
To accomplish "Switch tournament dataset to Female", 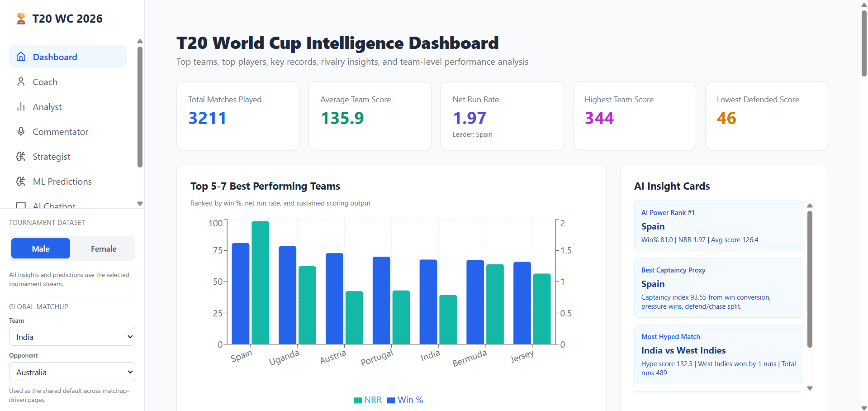I will tap(103, 249).
